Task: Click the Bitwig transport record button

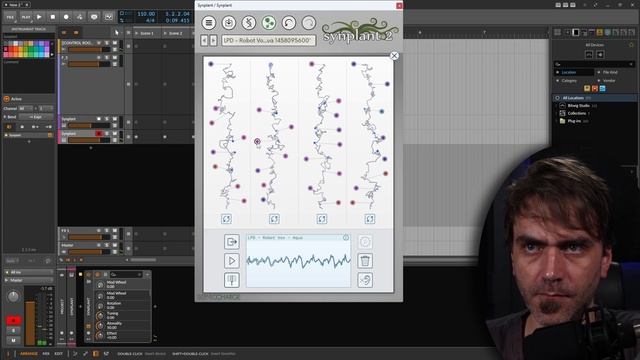Action: tap(66, 17)
